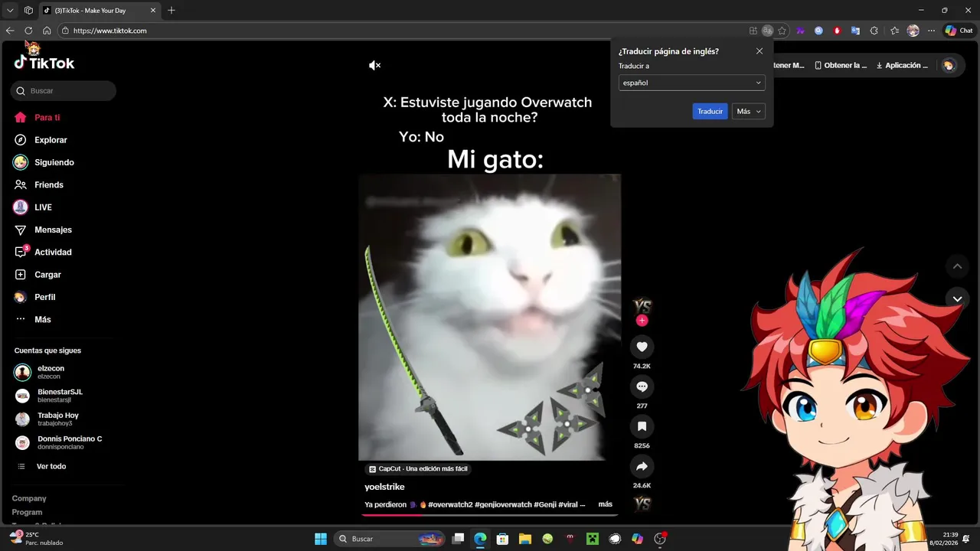Share the video with the arrow icon
Screen dimensions: 980x551
[642, 466]
